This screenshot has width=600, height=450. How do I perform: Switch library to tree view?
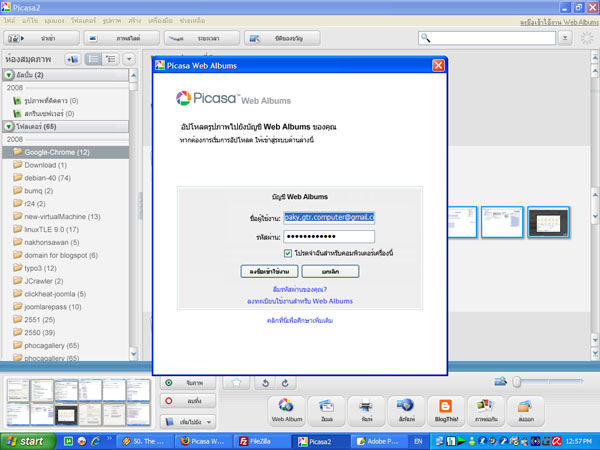point(111,59)
